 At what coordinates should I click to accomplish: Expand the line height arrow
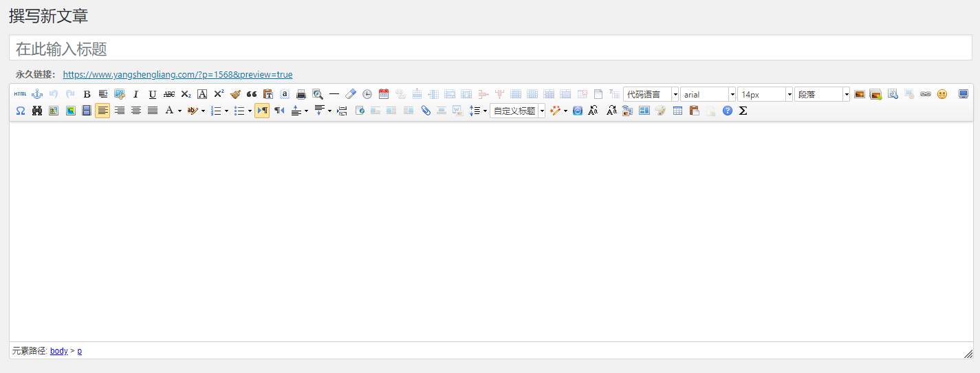click(485, 111)
